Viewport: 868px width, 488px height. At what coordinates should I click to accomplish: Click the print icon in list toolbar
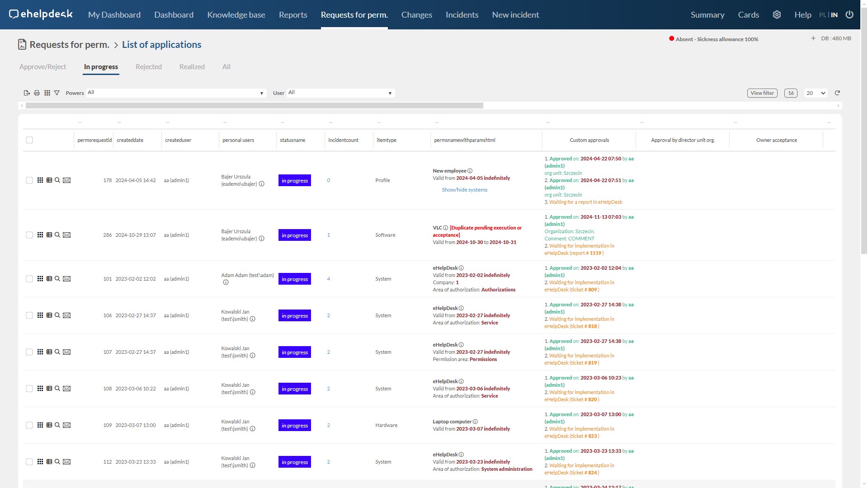coord(37,93)
